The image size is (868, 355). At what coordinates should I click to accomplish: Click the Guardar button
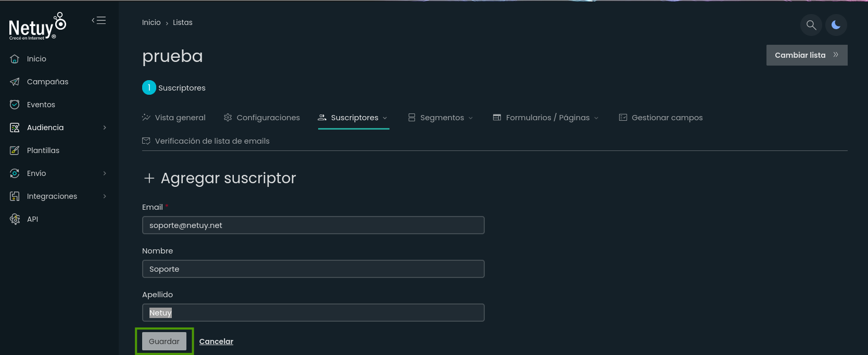point(164,341)
